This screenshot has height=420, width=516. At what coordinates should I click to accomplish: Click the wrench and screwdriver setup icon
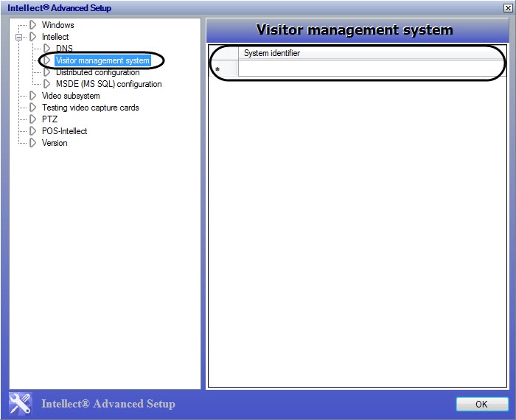(20, 404)
